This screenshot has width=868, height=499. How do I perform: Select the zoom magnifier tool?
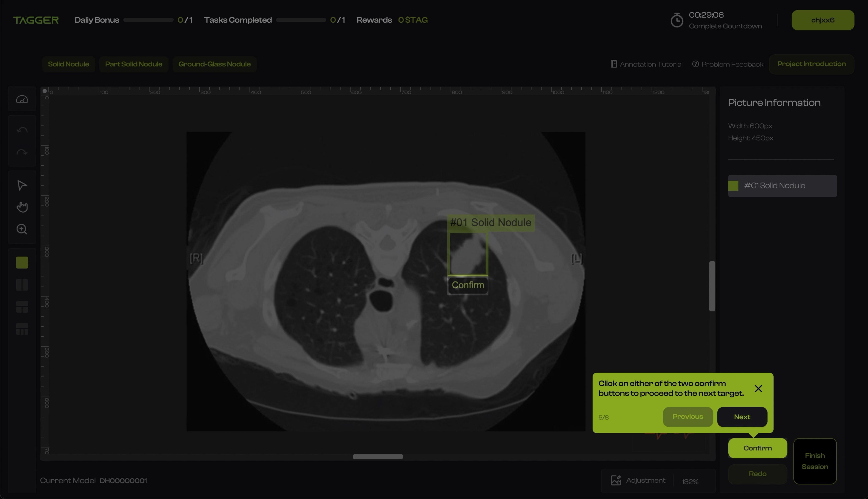point(22,229)
